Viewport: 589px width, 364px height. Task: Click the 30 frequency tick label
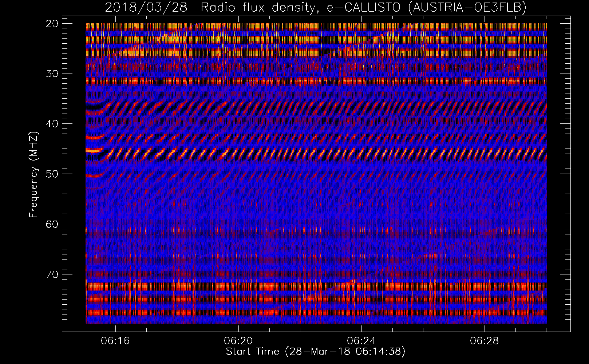(52, 74)
